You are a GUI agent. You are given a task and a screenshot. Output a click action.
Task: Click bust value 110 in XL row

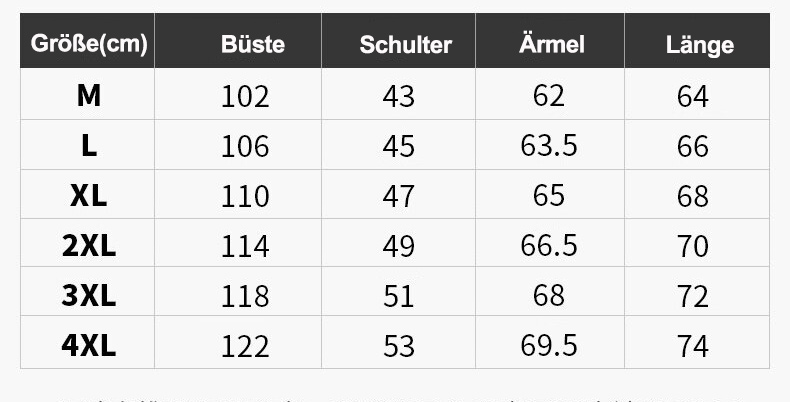point(245,196)
